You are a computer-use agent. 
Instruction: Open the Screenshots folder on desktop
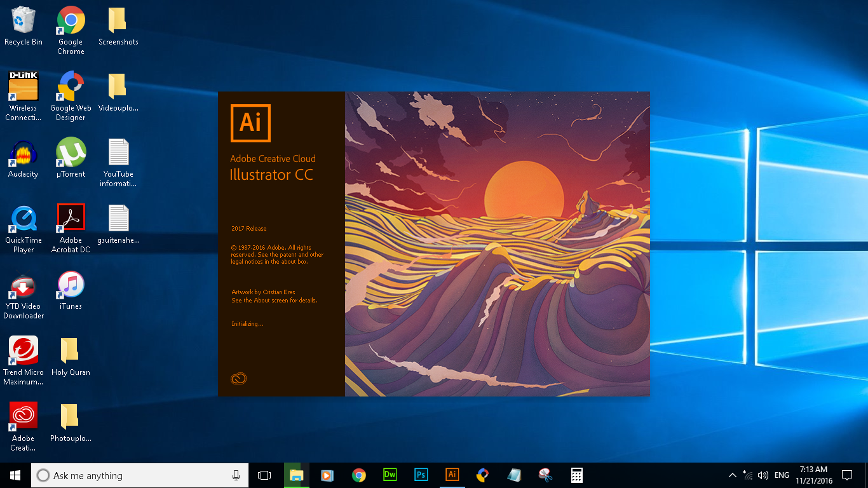click(118, 26)
